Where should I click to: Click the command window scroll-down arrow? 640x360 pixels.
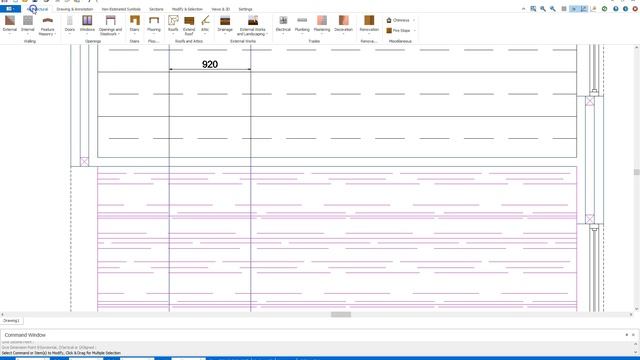(636, 352)
